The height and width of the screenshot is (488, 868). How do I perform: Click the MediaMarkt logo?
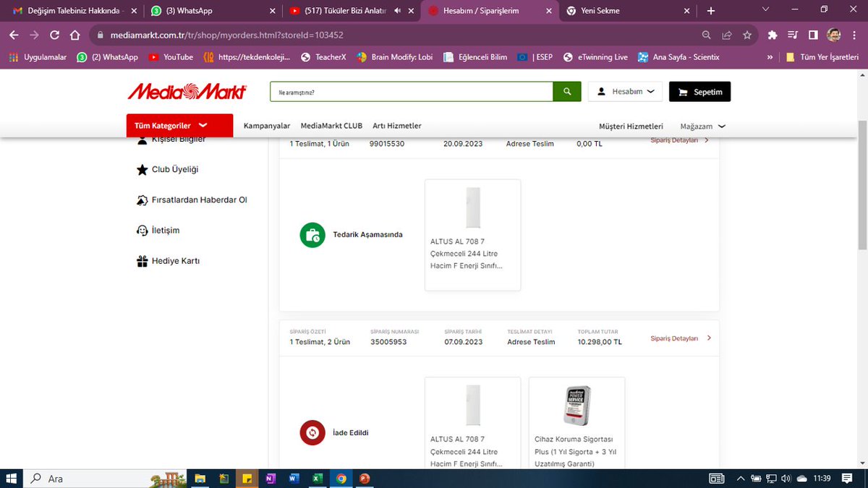[187, 92]
